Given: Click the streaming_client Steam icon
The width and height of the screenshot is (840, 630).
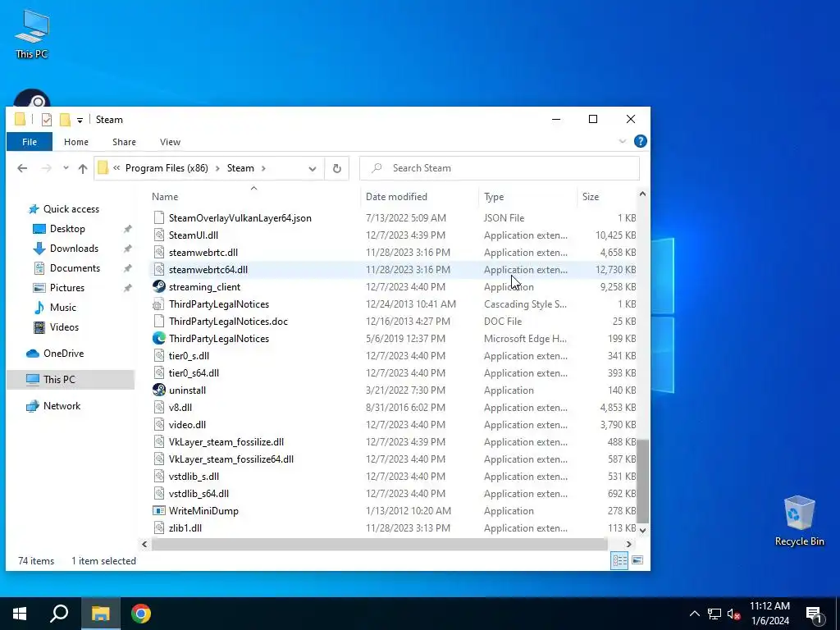Looking at the screenshot, I should click(158, 286).
